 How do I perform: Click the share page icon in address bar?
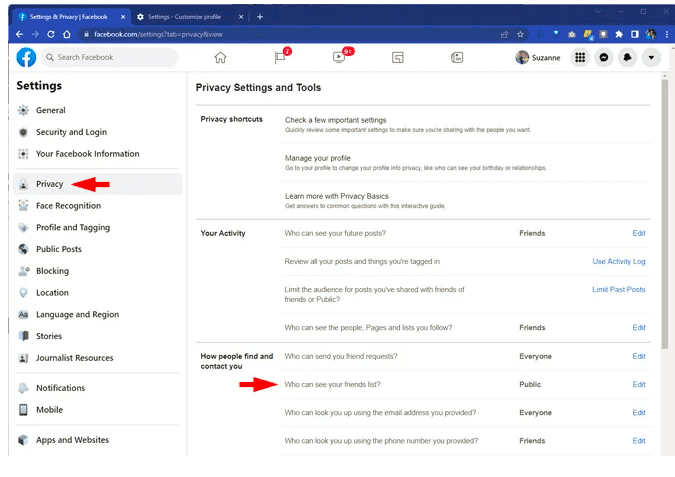[505, 34]
